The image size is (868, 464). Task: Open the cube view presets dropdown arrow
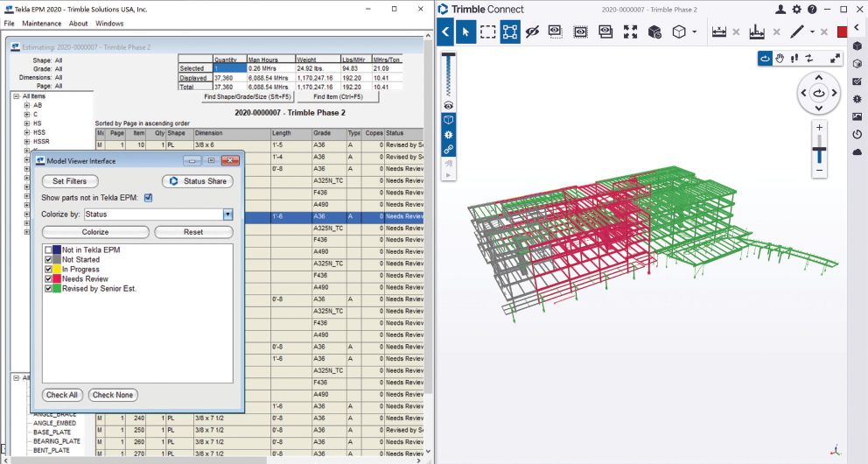tap(695, 32)
